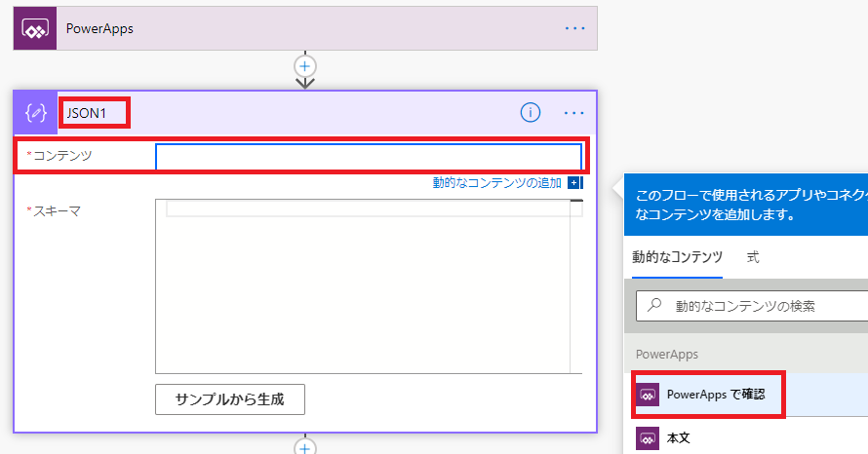Switch to the 動的なコンテンツ tab
868x454 pixels.
pyautogui.click(x=677, y=257)
